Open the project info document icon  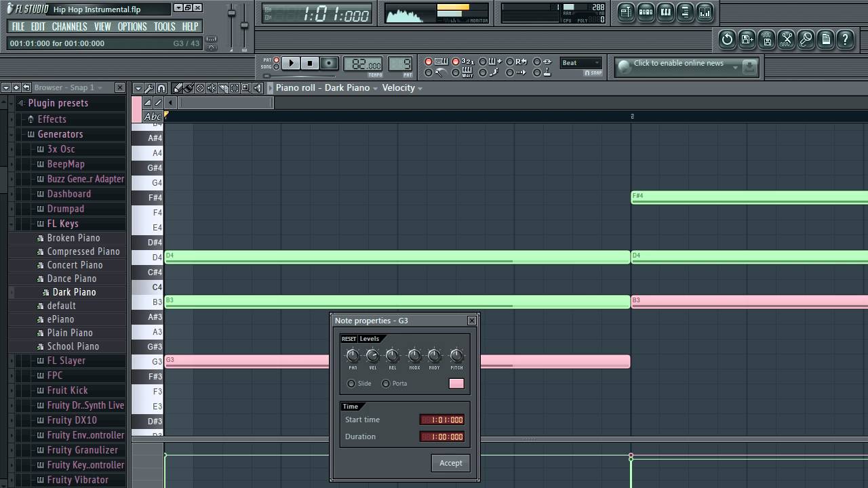825,39
